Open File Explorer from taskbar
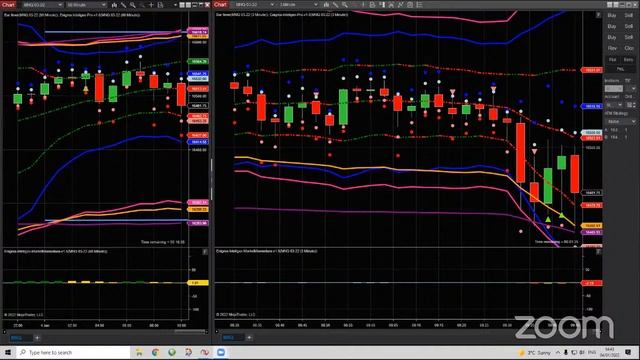640x360 pixels. 139,352
